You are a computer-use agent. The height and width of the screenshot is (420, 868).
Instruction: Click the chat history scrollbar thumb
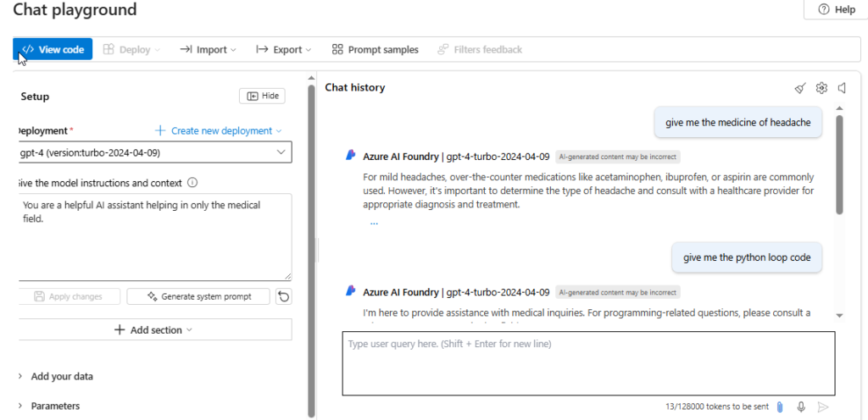tap(839, 164)
